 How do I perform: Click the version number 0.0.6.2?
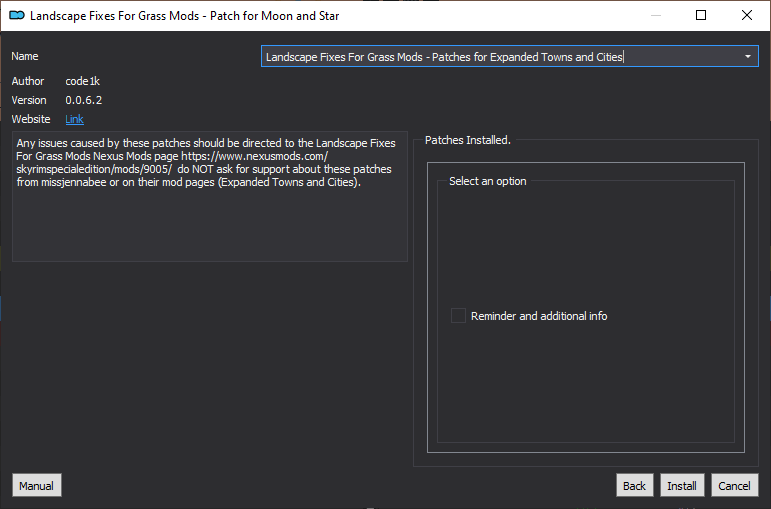pos(84,100)
